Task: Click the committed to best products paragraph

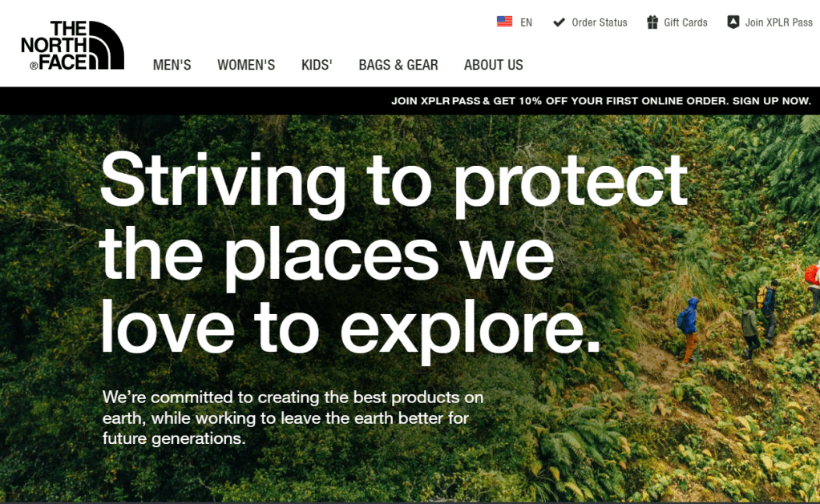Action: [x=293, y=417]
